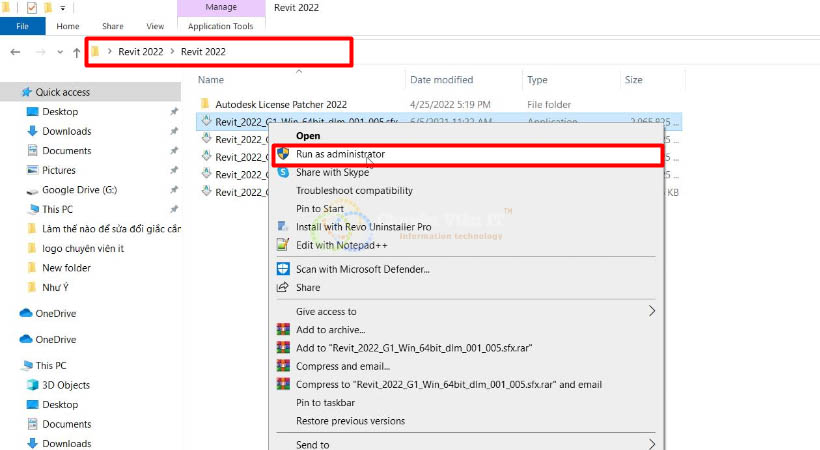This screenshot has width=820, height=450.
Task: Open the File ribbon tab
Action: click(x=22, y=26)
